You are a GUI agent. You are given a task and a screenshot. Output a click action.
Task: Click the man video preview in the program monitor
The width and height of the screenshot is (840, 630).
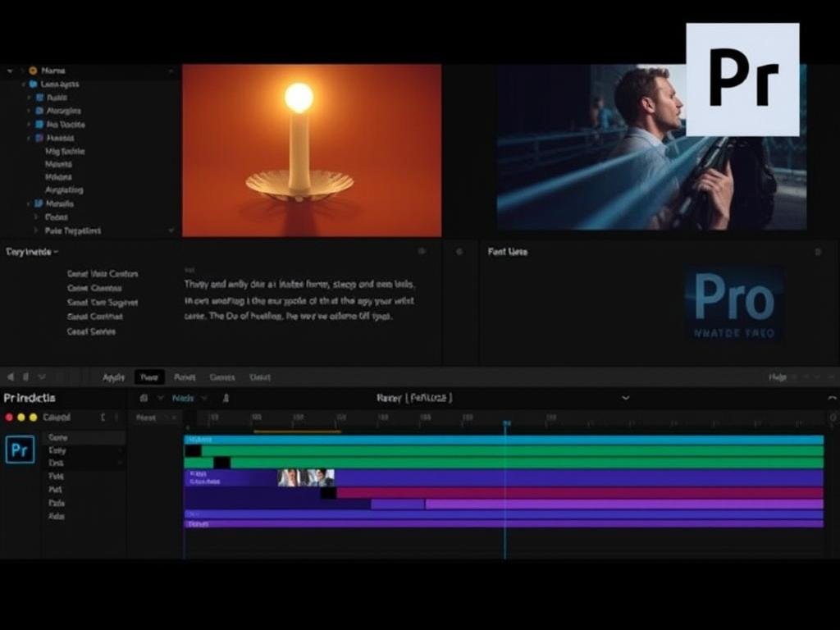[x=651, y=148]
